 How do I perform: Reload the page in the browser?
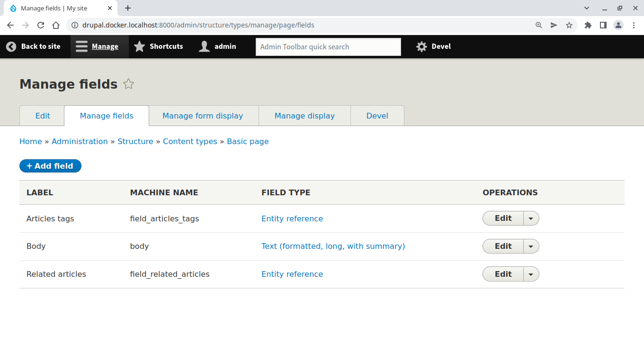(41, 25)
